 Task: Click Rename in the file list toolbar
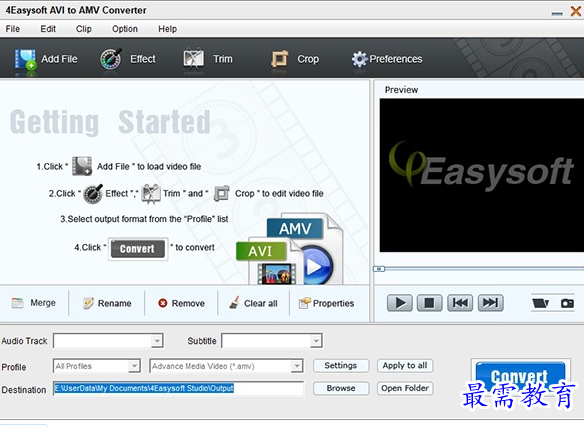(107, 303)
